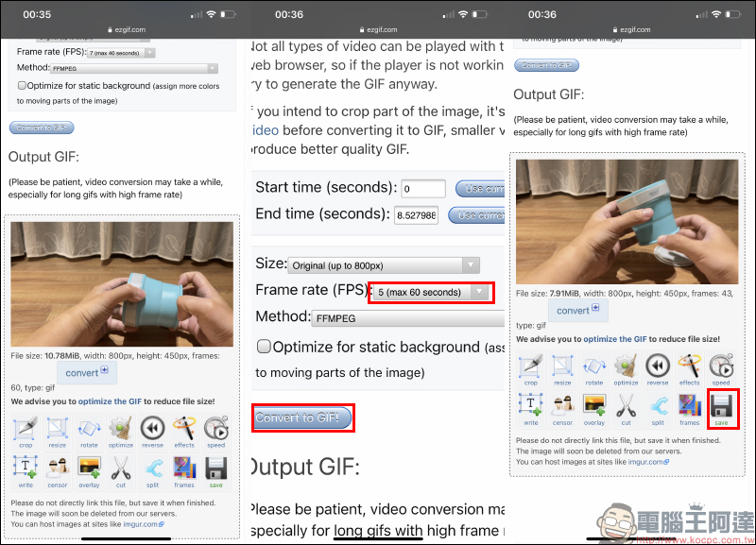756x545 pixels.
Task: Select the resize tool in right screenshot
Action: click(562, 369)
